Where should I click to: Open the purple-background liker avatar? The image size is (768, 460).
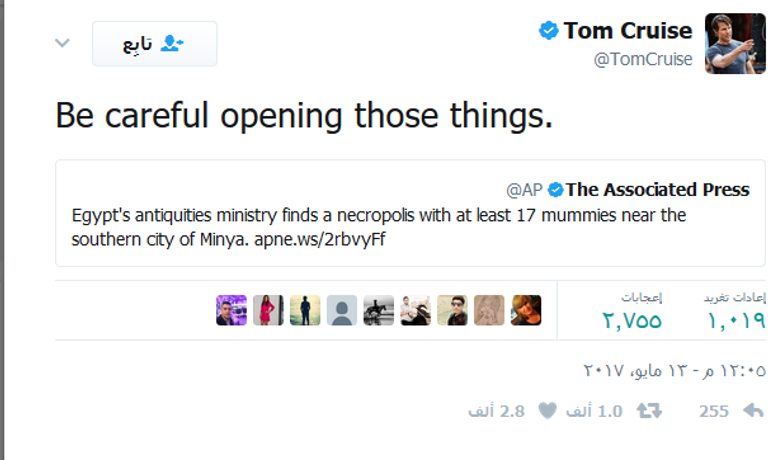click(231, 310)
